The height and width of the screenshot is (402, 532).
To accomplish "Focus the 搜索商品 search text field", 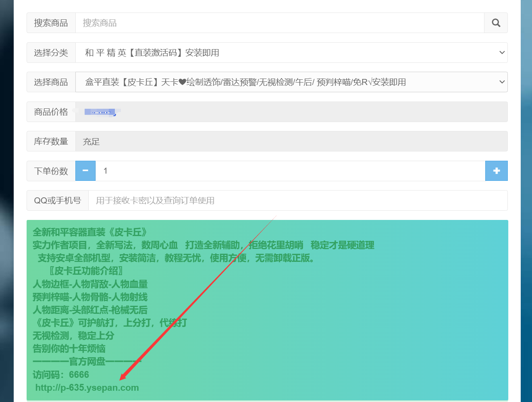I will coord(279,23).
